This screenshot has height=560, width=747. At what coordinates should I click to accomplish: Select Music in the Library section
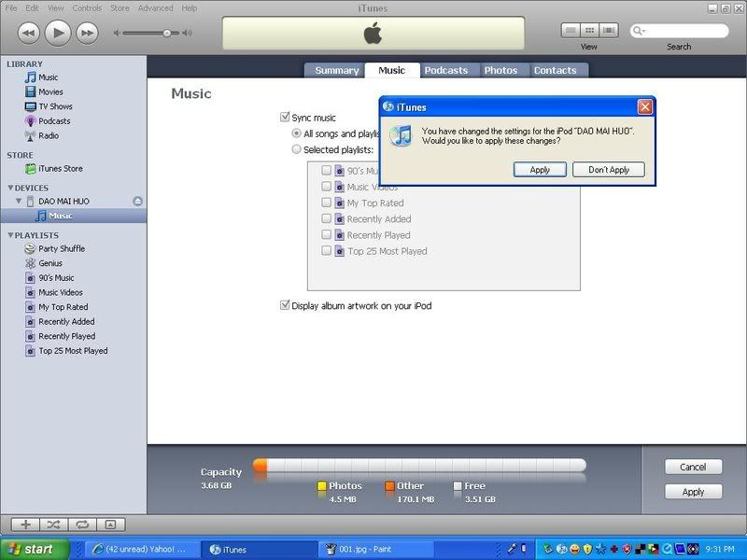point(49,77)
